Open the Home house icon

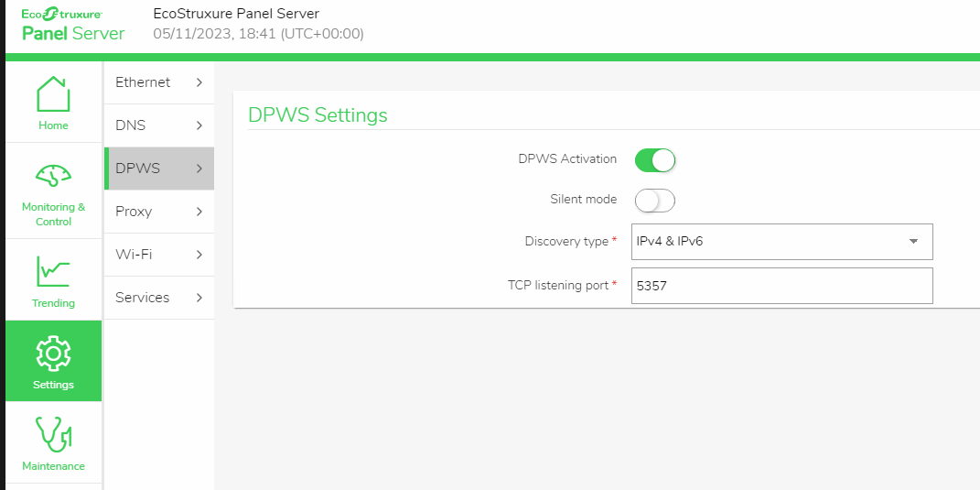53,94
